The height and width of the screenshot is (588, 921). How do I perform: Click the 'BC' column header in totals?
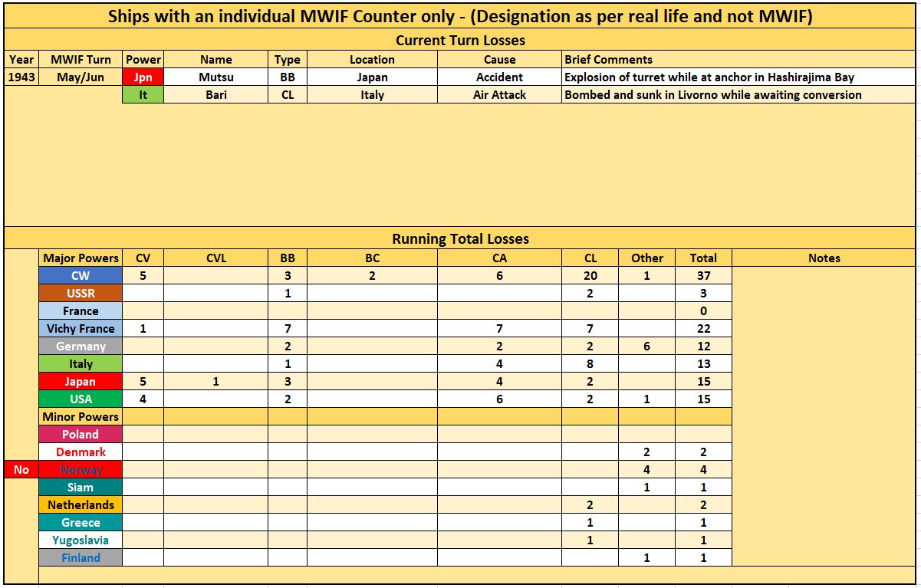click(372, 258)
